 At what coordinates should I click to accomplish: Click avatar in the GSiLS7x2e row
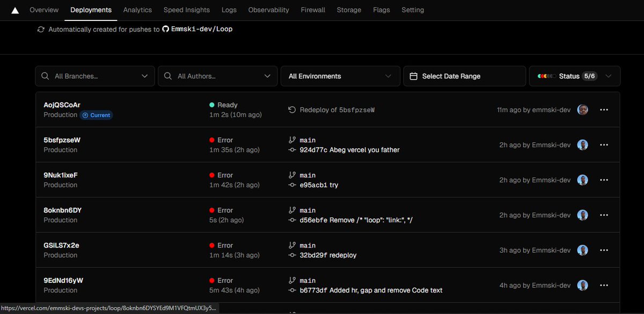click(x=583, y=250)
